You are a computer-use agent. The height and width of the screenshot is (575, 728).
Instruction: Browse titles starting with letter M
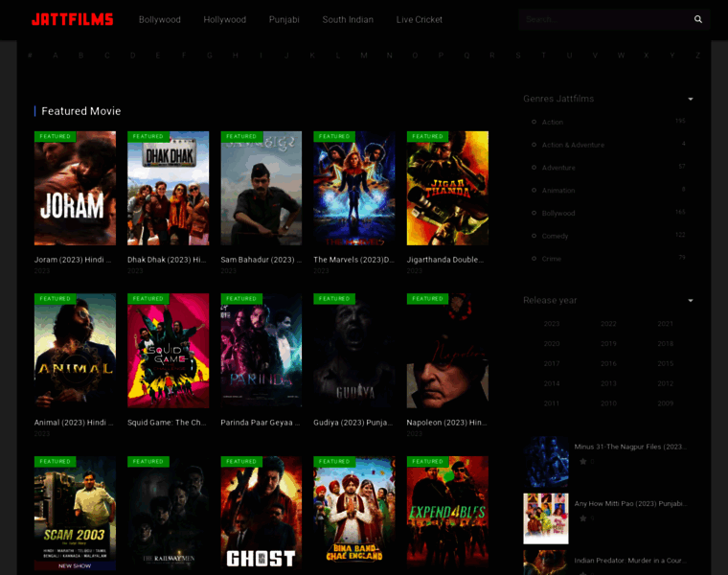(364, 56)
